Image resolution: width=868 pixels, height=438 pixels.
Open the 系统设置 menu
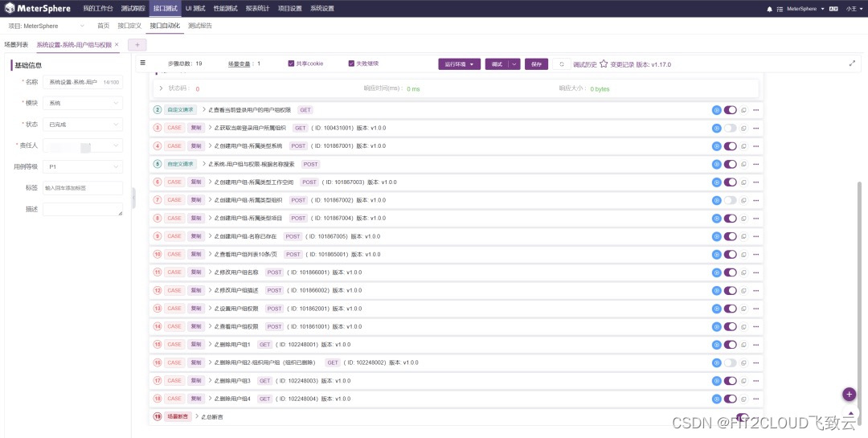point(322,9)
